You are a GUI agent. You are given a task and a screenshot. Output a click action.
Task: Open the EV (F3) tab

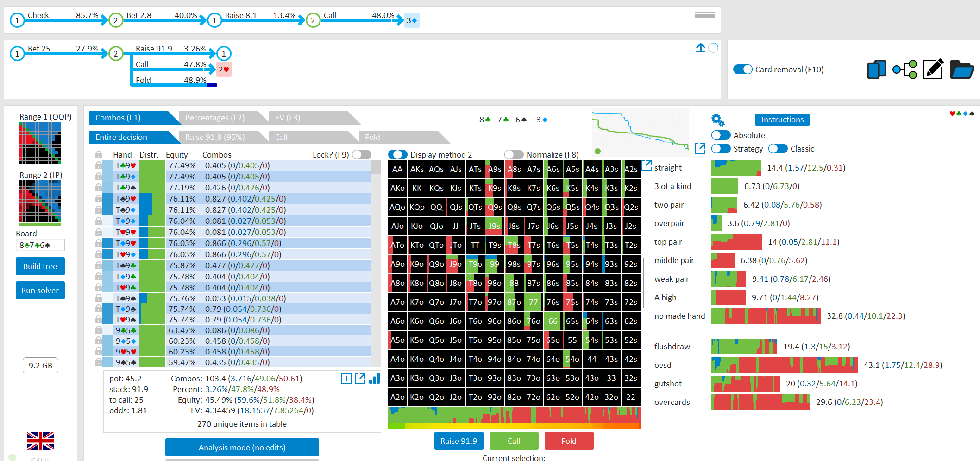pyautogui.click(x=288, y=118)
